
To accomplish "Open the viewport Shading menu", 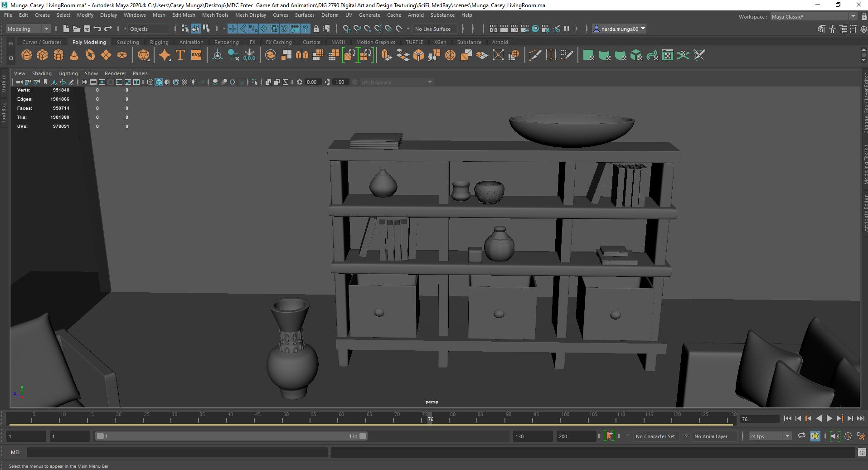I will [x=42, y=73].
